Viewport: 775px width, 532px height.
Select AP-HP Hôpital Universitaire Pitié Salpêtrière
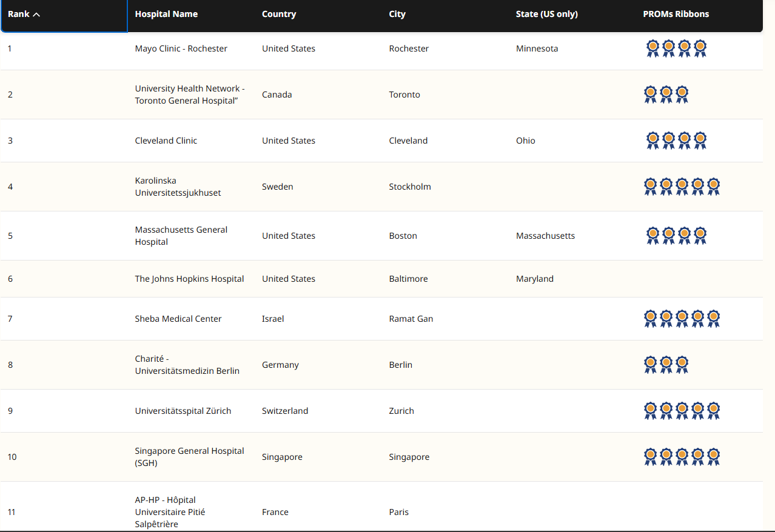coord(170,512)
